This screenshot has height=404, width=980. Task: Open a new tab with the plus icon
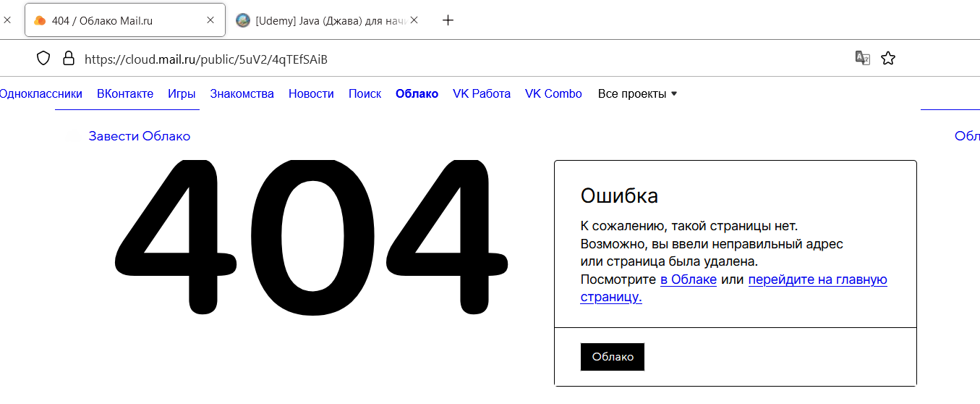[x=448, y=20]
